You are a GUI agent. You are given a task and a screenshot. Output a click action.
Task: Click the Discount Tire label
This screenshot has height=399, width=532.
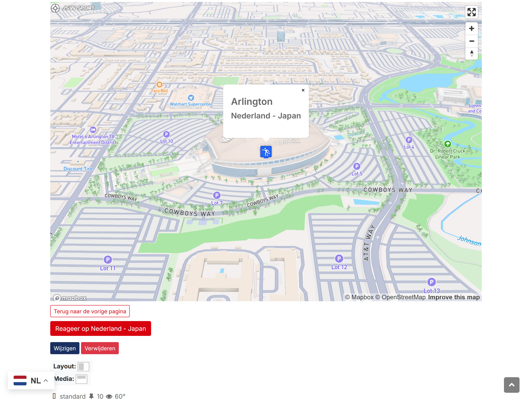(78, 169)
